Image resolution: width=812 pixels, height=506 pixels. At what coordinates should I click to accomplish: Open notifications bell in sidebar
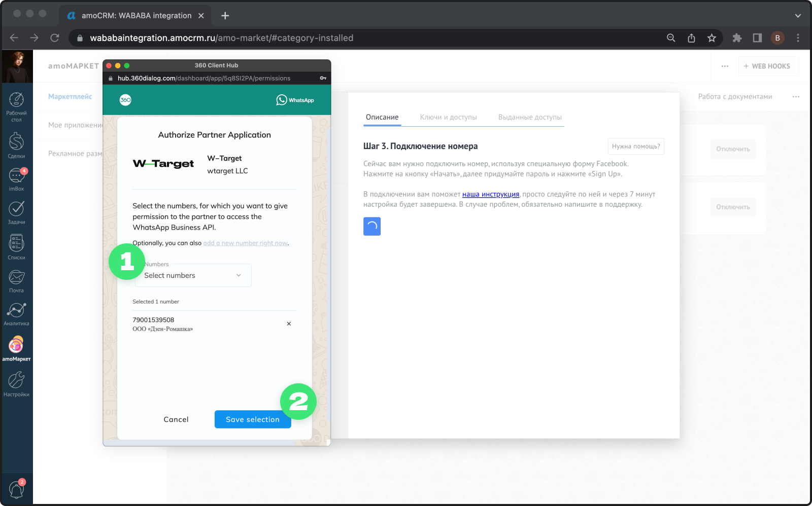(17, 489)
